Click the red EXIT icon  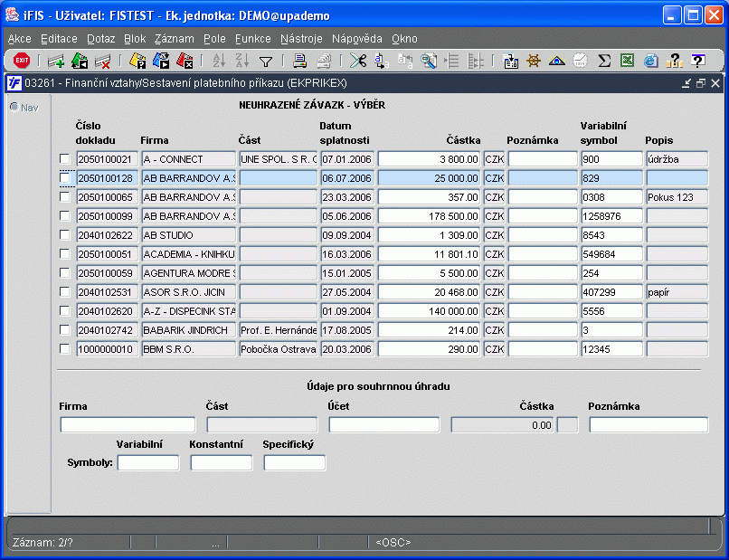click(22, 61)
